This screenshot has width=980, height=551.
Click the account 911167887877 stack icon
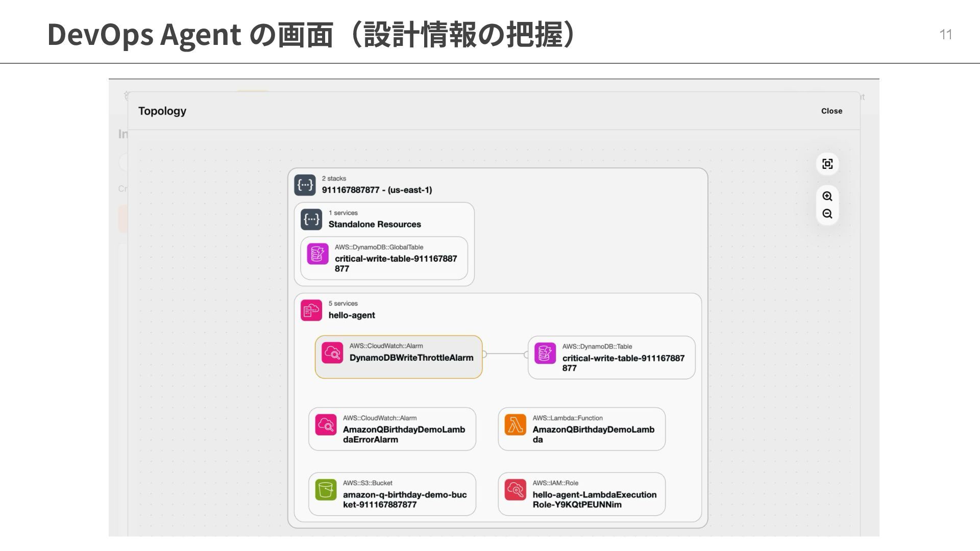click(x=305, y=185)
